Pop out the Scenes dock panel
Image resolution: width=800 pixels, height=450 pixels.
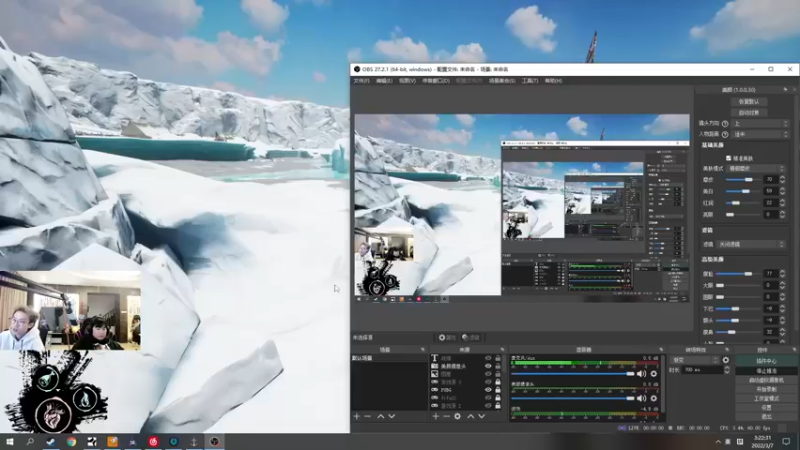coord(422,350)
